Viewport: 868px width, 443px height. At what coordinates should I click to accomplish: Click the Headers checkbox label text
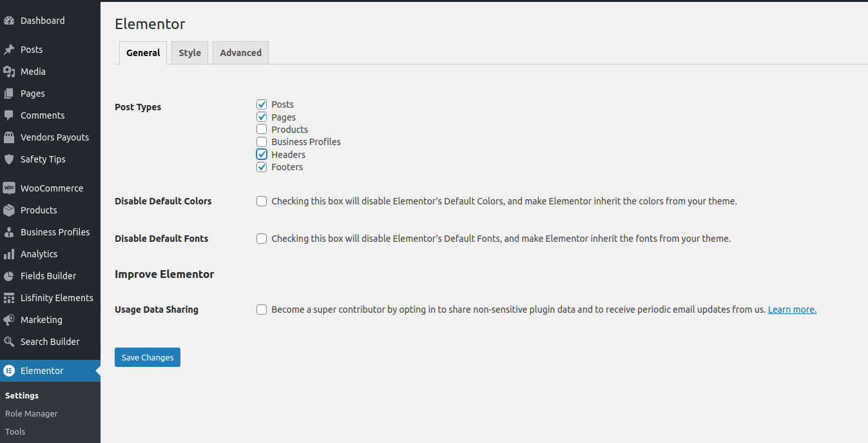tap(288, 155)
